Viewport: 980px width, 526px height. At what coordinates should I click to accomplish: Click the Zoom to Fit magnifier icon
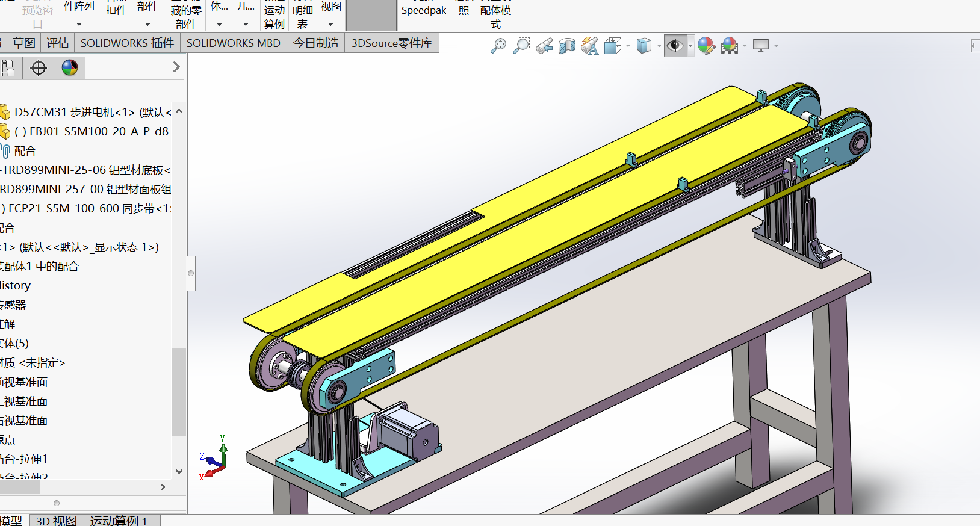click(x=498, y=46)
